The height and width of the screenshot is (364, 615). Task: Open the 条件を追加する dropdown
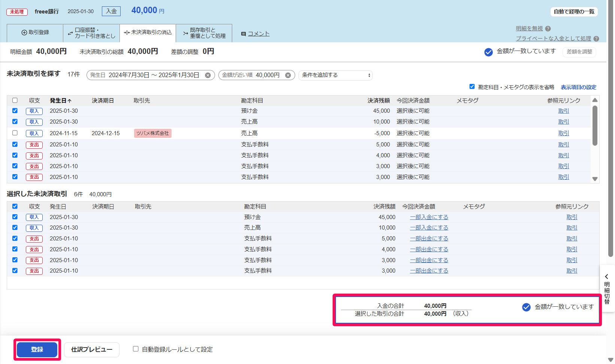[x=336, y=75]
